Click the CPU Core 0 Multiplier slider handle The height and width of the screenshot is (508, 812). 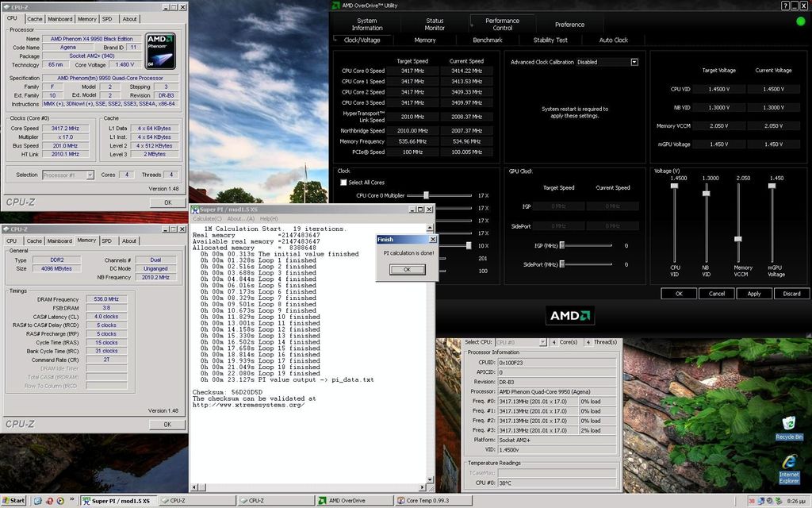pos(426,195)
